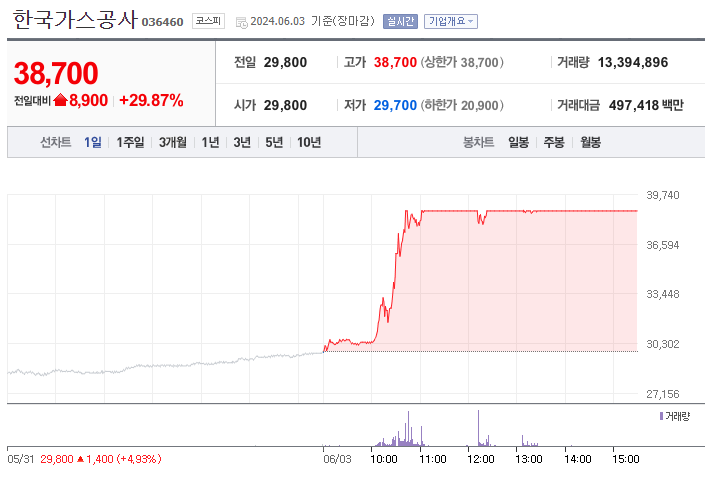Click the 10:00 time axis label

coord(384,459)
